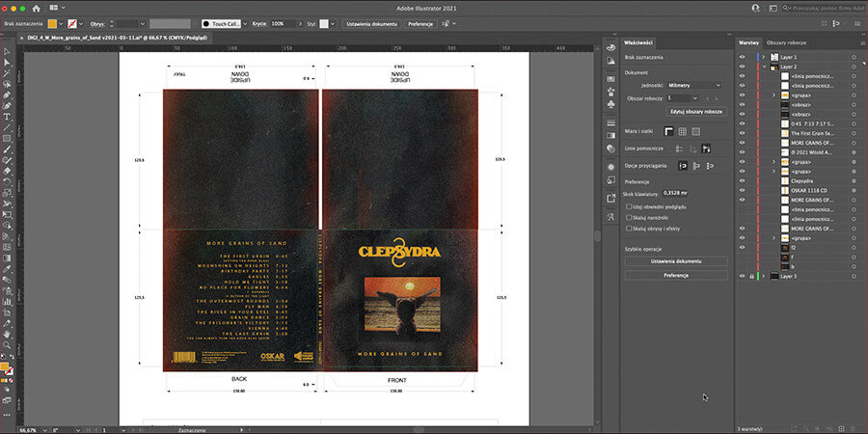Viewport: 868px width, 434px height.
Task: Select the Hand tool
Action: point(7,335)
